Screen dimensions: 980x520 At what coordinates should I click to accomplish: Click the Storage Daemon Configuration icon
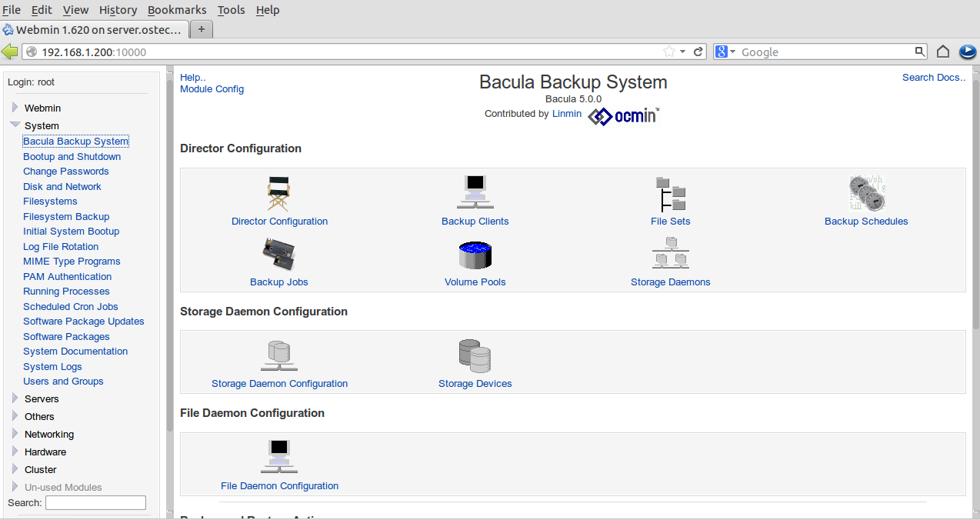coord(279,355)
